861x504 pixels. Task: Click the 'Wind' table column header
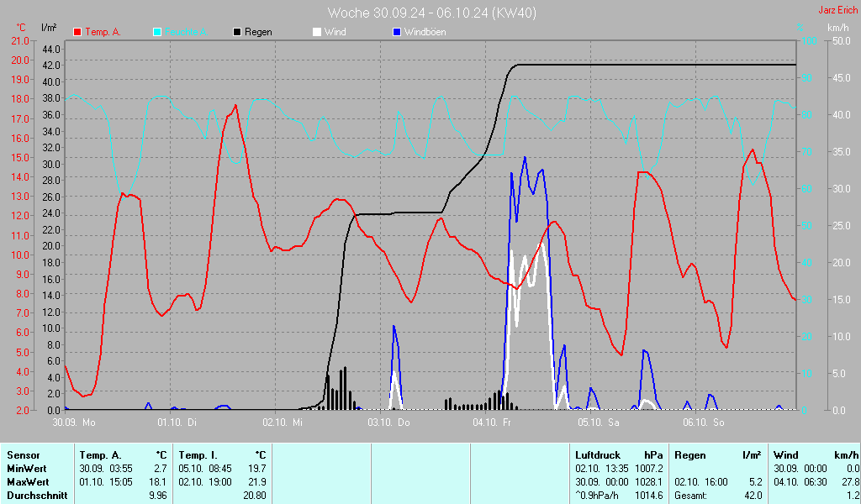786,455
